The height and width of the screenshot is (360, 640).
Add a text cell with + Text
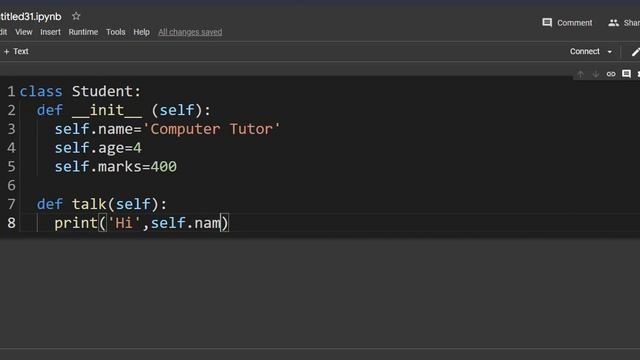tap(16, 51)
